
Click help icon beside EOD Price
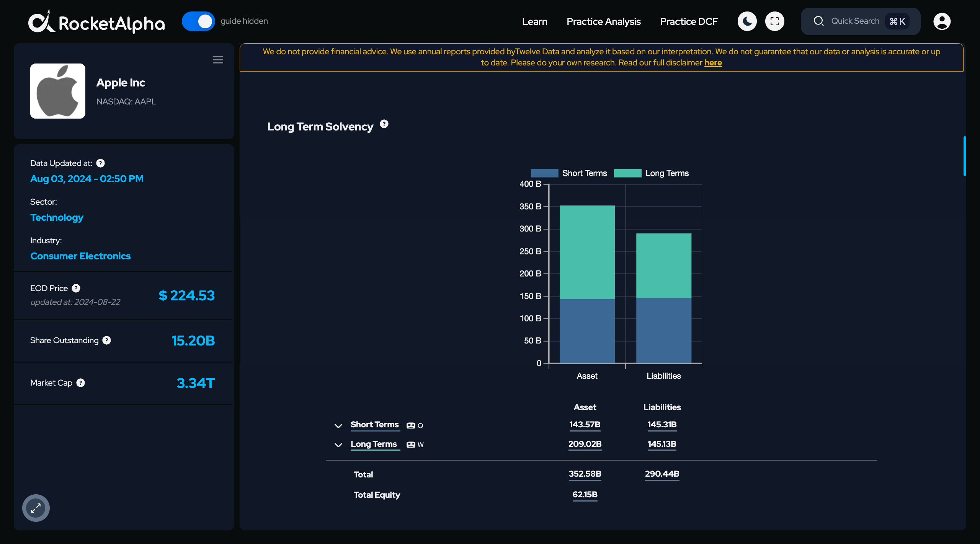point(76,288)
